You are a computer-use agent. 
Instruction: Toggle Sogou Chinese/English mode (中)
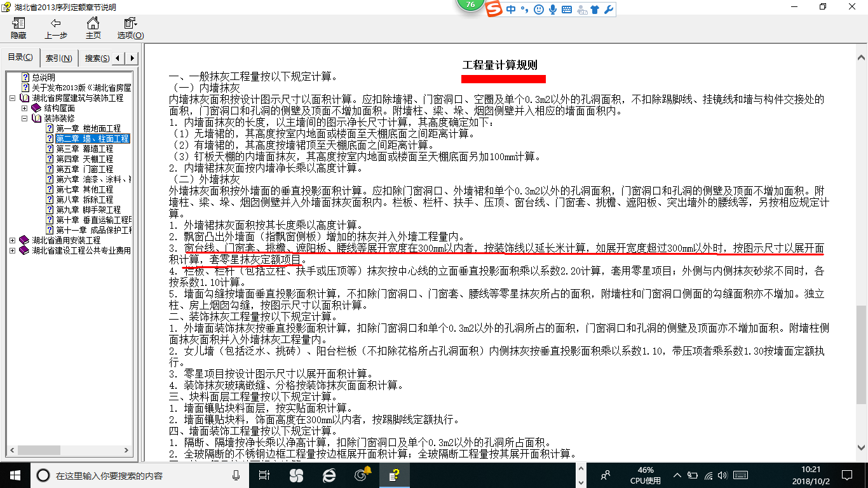tap(511, 10)
